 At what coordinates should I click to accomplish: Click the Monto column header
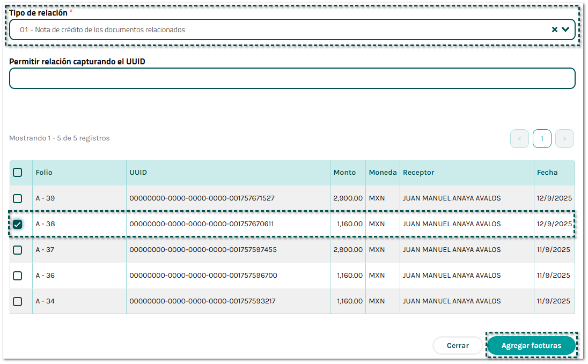[344, 173]
